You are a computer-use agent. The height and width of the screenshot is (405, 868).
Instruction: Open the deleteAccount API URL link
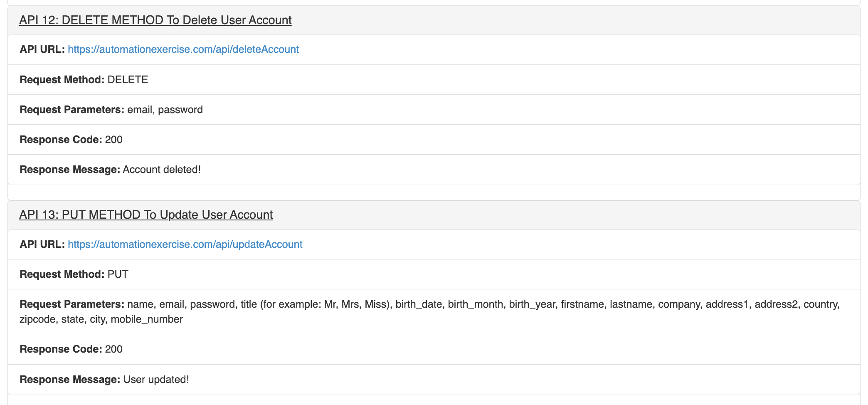tap(183, 49)
